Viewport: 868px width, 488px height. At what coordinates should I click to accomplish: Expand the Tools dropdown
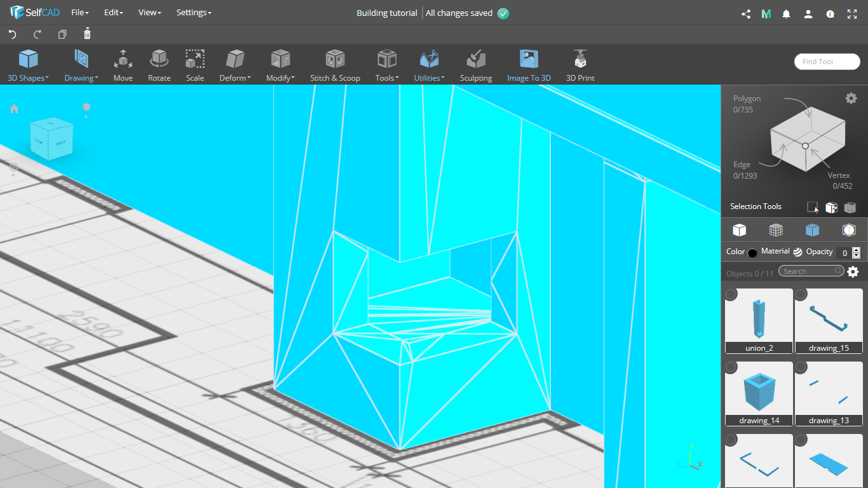(x=387, y=66)
